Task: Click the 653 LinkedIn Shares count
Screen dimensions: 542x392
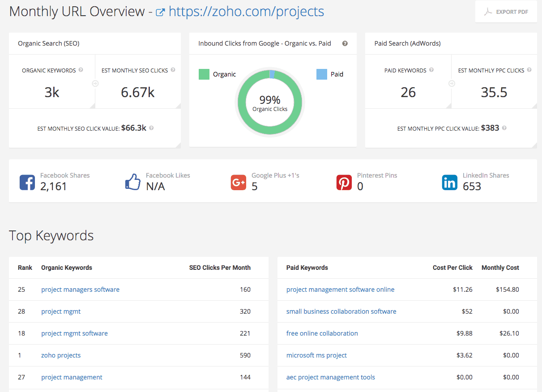Action: click(x=472, y=187)
